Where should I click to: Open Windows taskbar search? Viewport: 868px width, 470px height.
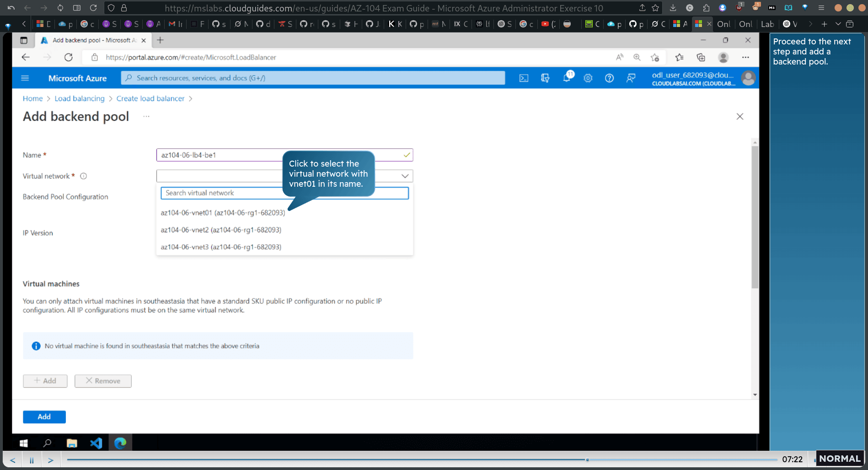(47, 443)
